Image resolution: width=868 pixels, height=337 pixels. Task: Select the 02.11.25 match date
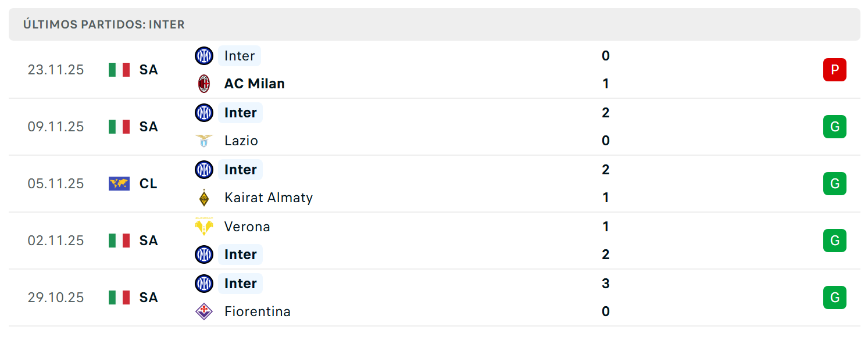coord(56,241)
